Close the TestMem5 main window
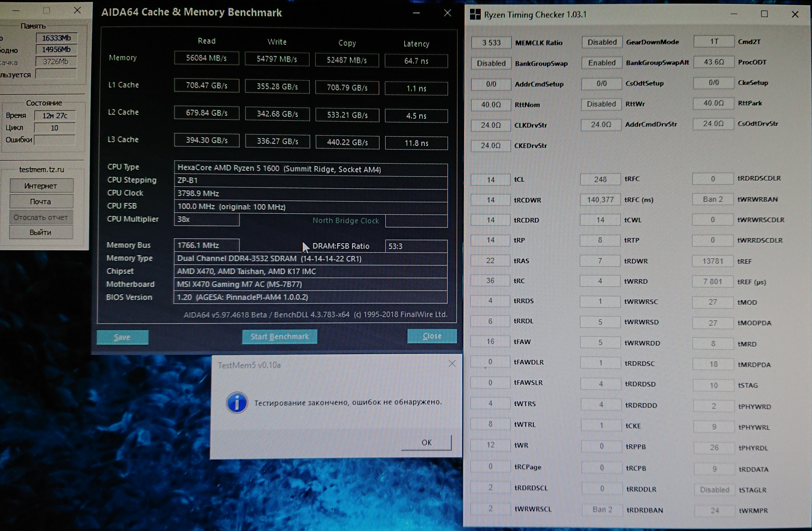 (77, 11)
